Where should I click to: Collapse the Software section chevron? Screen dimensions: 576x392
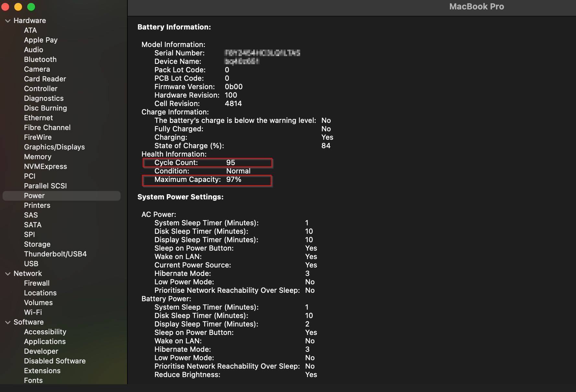[8, 322]
